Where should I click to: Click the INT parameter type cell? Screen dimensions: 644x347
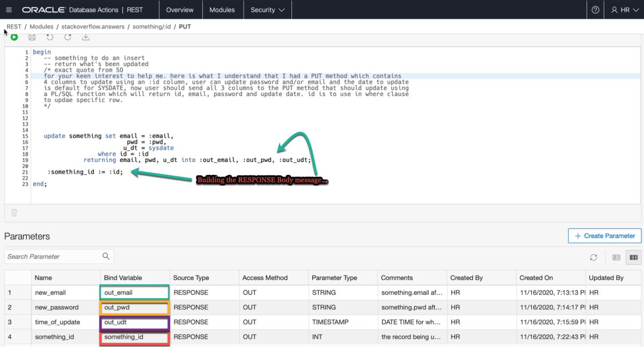pos(342,337)
